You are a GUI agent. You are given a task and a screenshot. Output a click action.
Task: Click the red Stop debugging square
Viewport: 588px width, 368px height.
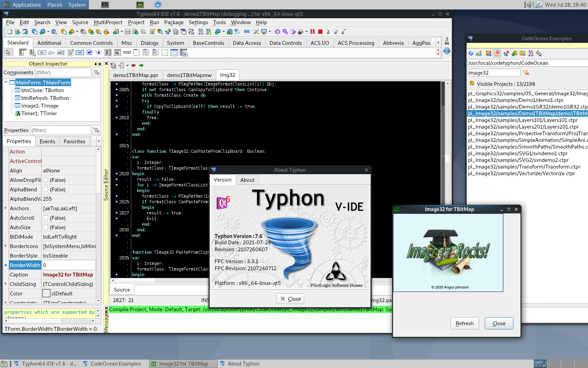pyautogui.click(x=320, y=32)
